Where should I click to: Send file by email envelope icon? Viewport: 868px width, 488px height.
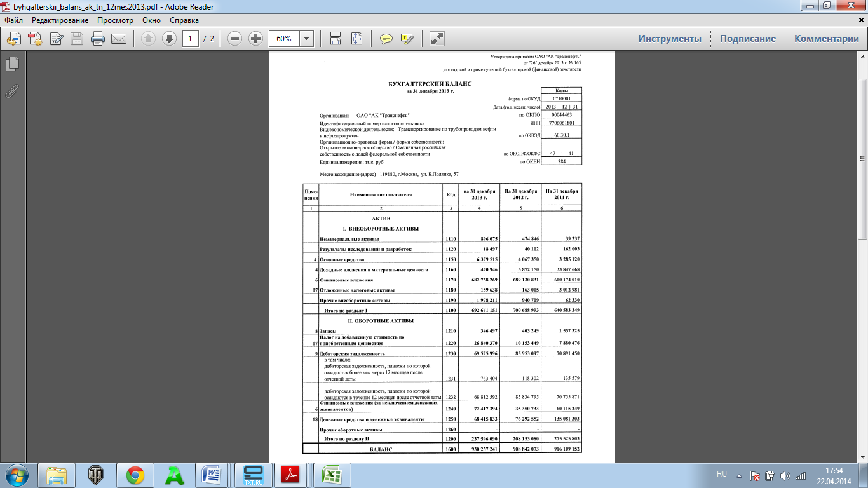[119, 39]
